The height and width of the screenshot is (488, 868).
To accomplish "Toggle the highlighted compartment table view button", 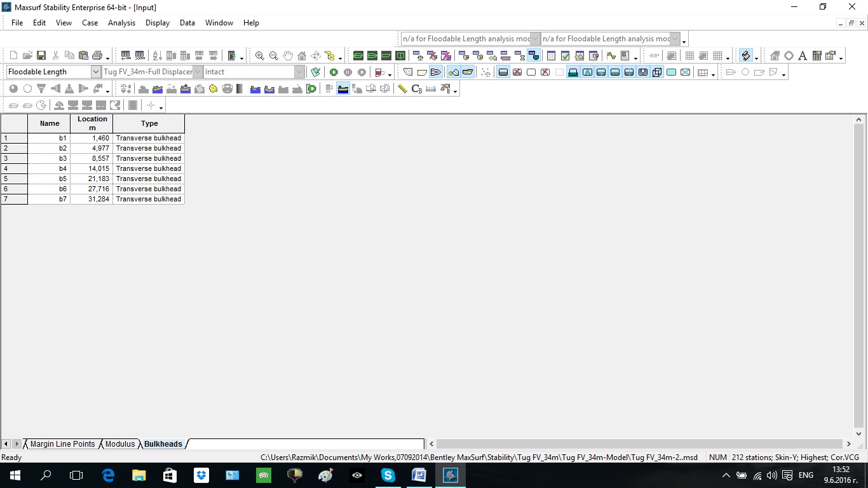I will pos(533,56).
